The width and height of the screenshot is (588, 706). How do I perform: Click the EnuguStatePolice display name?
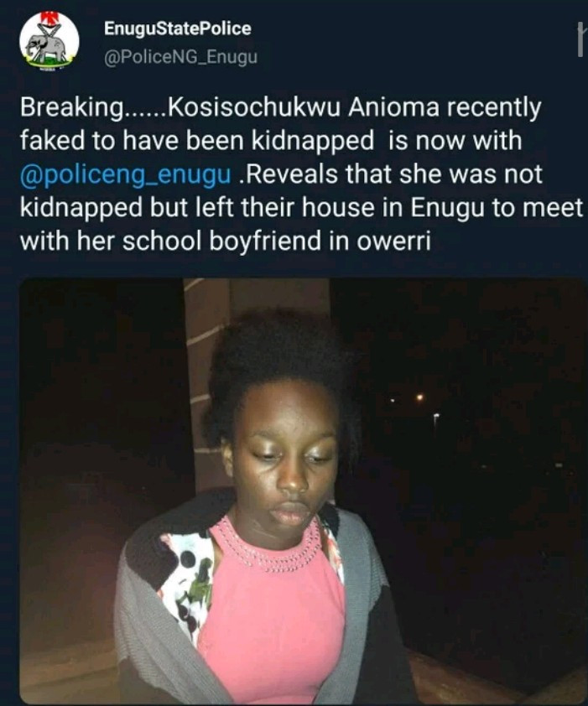[178, 29]
